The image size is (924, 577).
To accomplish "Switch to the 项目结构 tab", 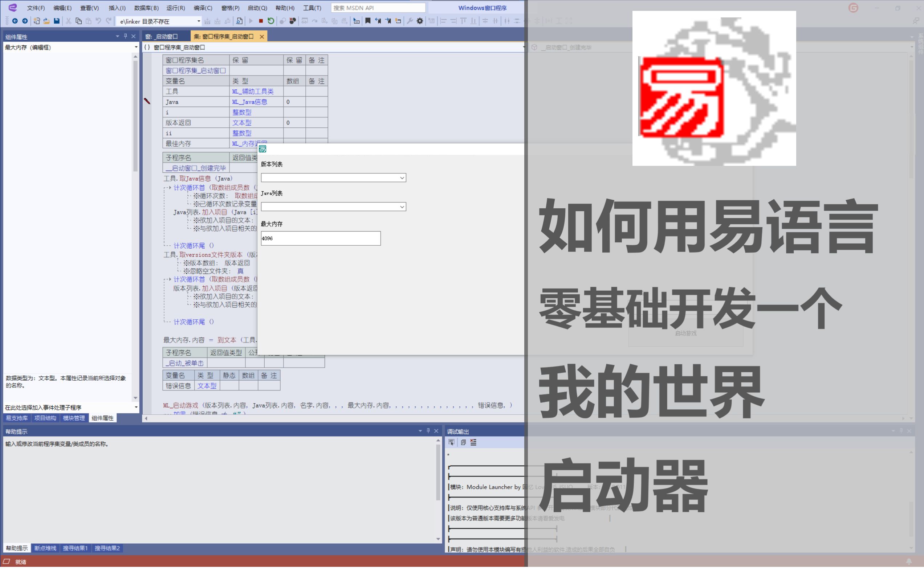I will click(x=45, y=418).
